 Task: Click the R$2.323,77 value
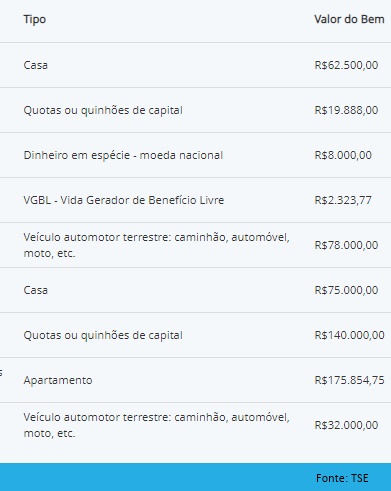[343, 200]
